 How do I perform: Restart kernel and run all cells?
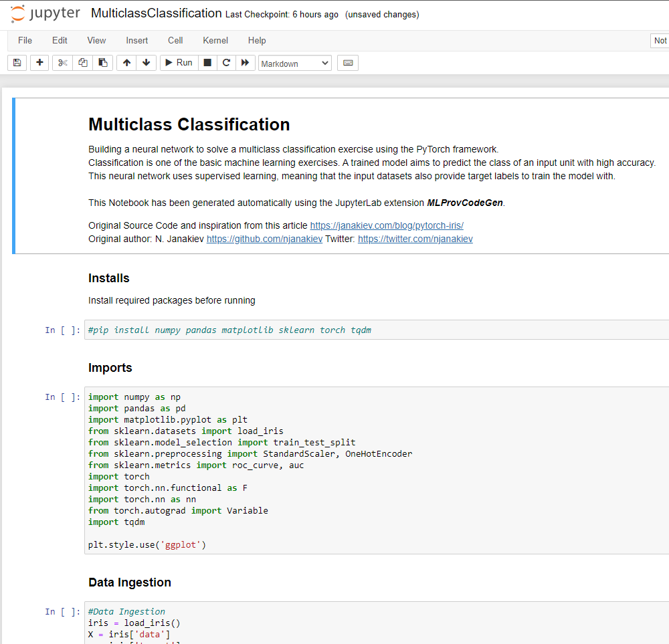[246, 63]
